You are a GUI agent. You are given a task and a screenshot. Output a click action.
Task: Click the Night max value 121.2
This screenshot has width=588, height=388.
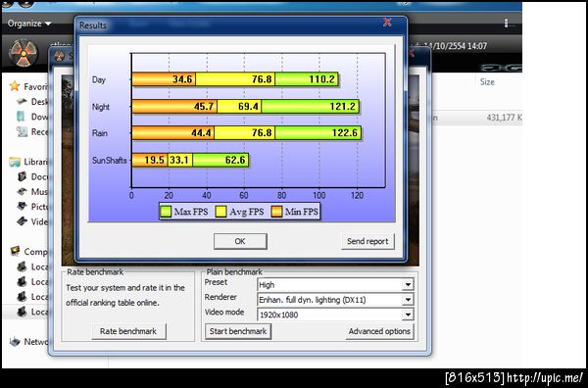[342, 106]
